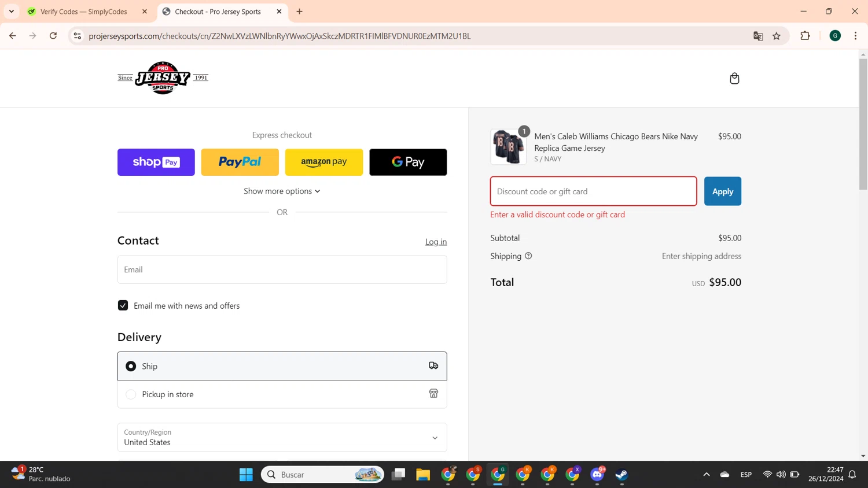868x488 pixels.
Task: Pay with PayPal express checkout
Action: pyautogui.click(x=240, y=162)
